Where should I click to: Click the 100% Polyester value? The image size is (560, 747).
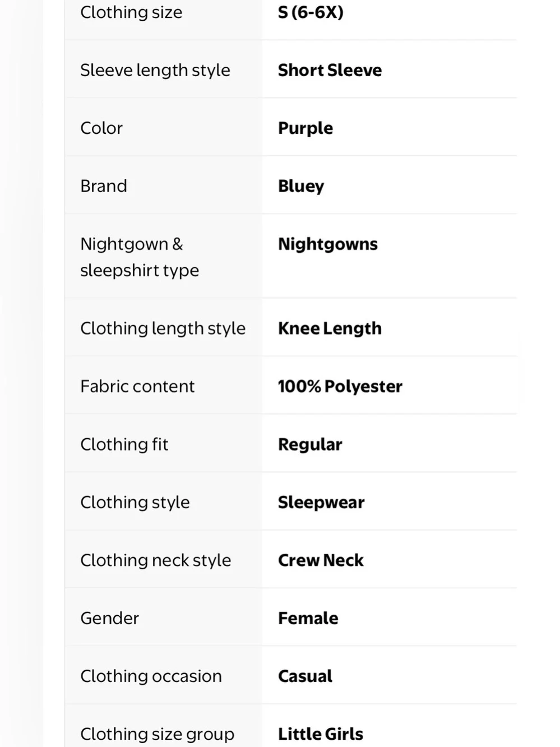tap(340, 387)
